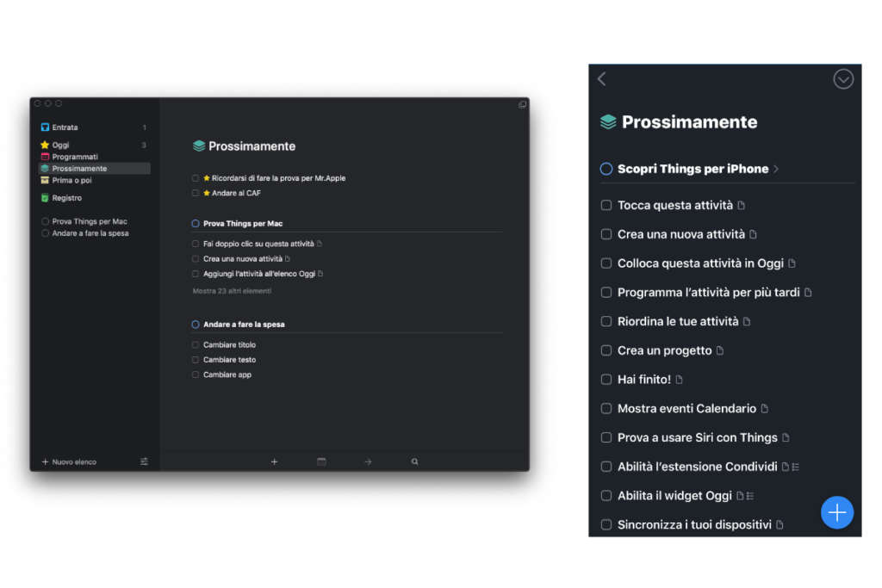882x588 pixels.
Task: Click the calendar icon in bottom toolbar
Action: (321, 461)
